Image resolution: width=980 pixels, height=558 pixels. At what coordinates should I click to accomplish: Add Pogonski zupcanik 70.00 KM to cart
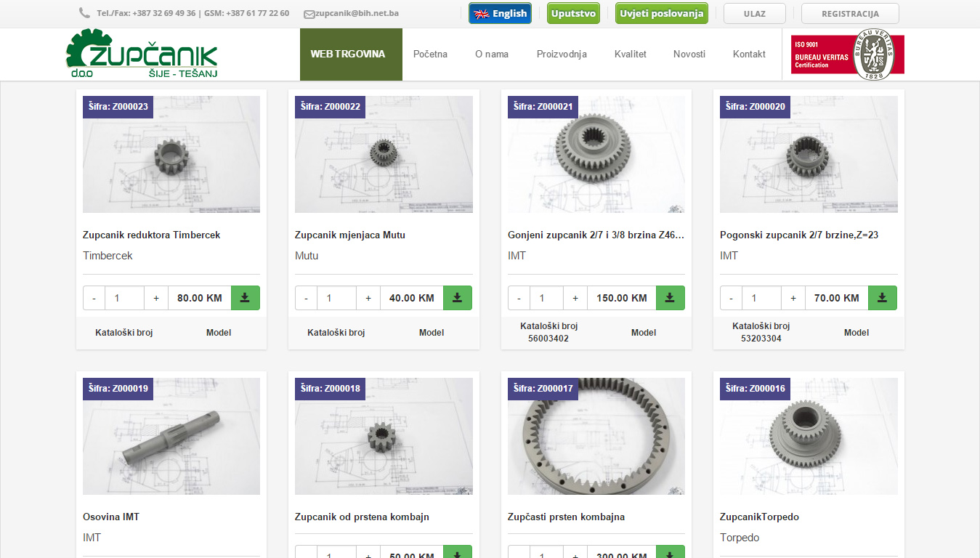tap(883, 298)
